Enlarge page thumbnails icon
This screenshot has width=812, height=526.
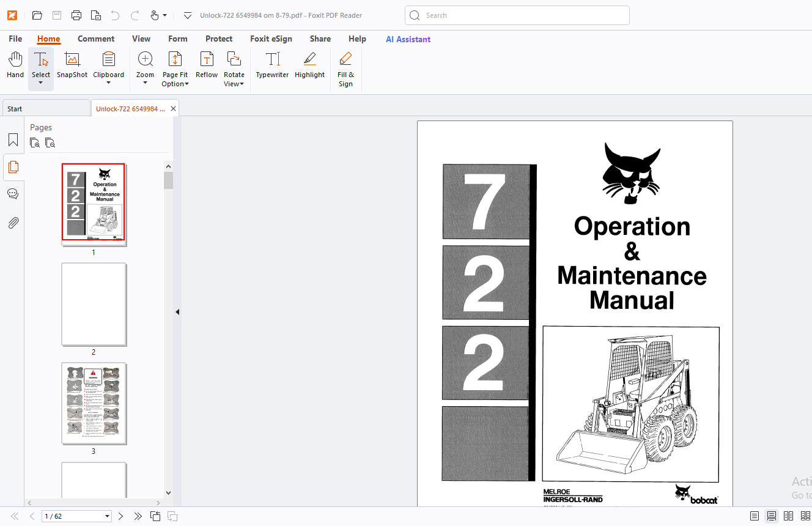point(35,143)
